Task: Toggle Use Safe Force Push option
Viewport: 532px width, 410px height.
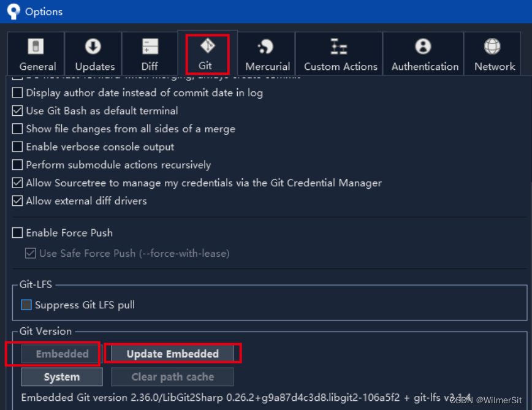Action: 31,253
